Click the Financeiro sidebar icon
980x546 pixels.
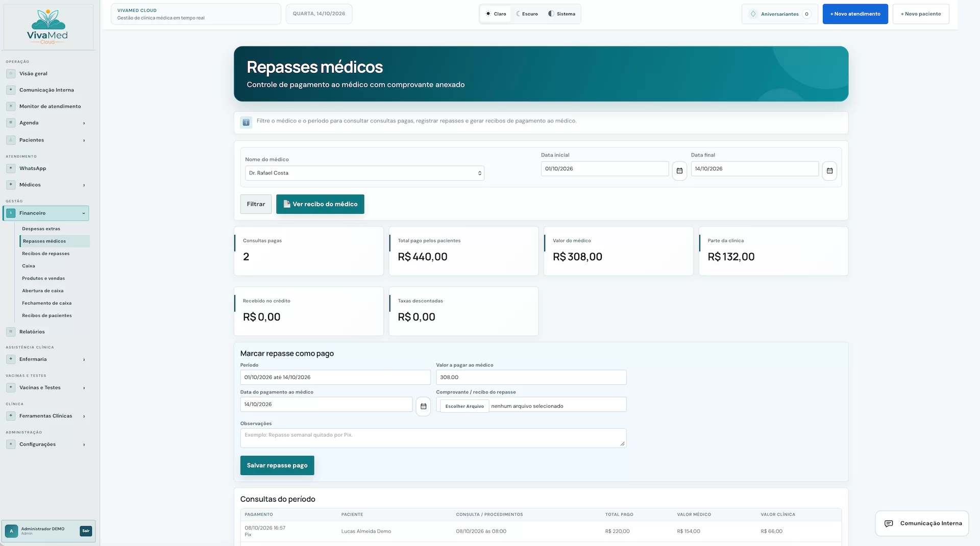[x=11, y=213]
